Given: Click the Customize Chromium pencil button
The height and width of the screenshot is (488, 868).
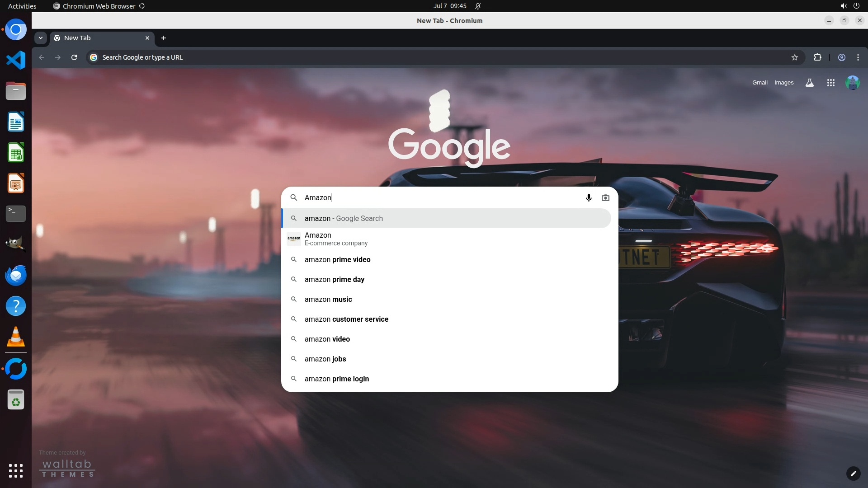Looking at the screenshot, I should tap(853, 474).
